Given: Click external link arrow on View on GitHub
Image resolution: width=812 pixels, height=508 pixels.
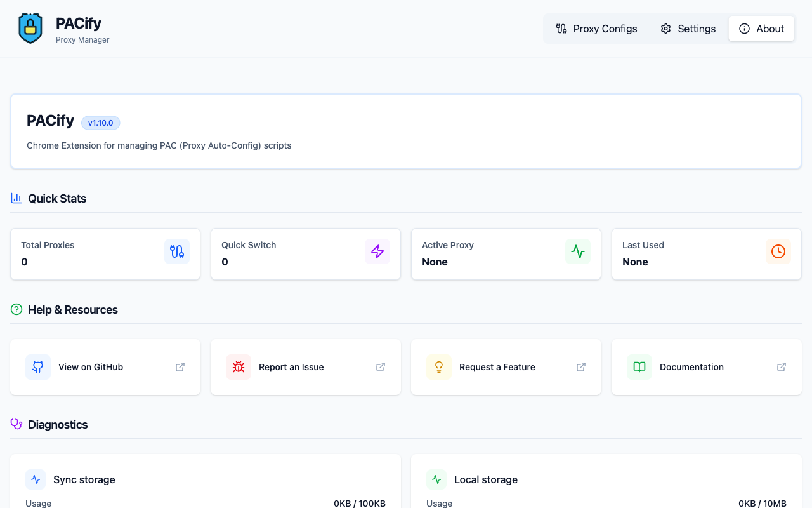Looking at the screenshot, I should tap(180, 367).
